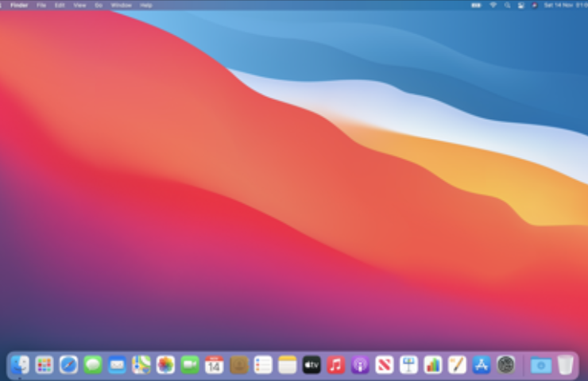The width and height of the screenshot is (588, 381).
Task: Open the View menu
Action: pyautogui.click(x=79, y=6)
